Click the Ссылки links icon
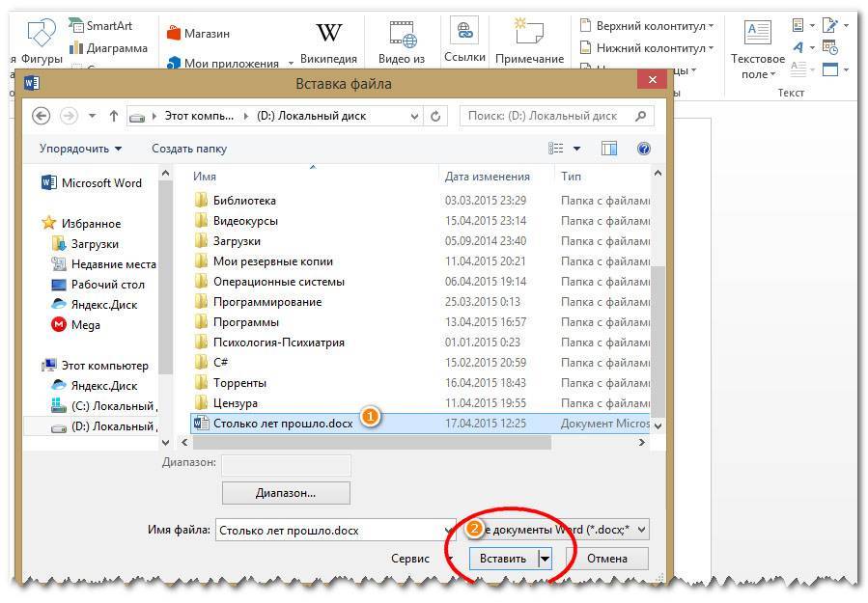This screenshot has height=603, width=868. 464,34
